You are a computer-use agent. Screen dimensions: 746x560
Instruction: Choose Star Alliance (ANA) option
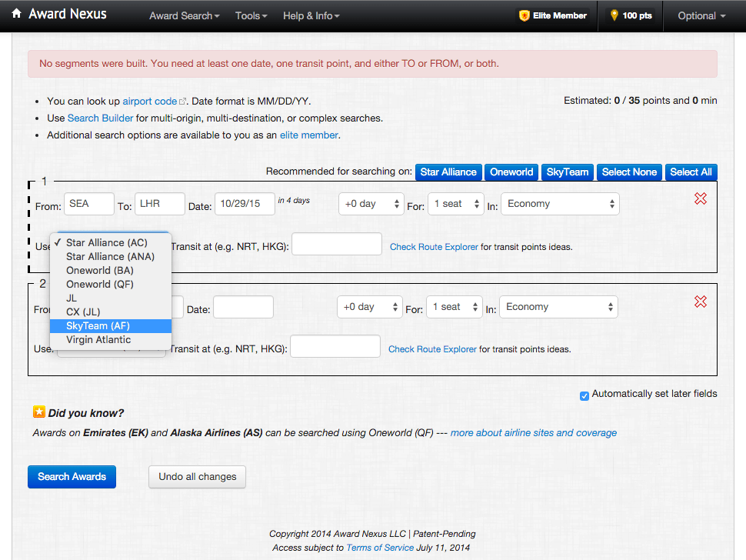point(111,256)
